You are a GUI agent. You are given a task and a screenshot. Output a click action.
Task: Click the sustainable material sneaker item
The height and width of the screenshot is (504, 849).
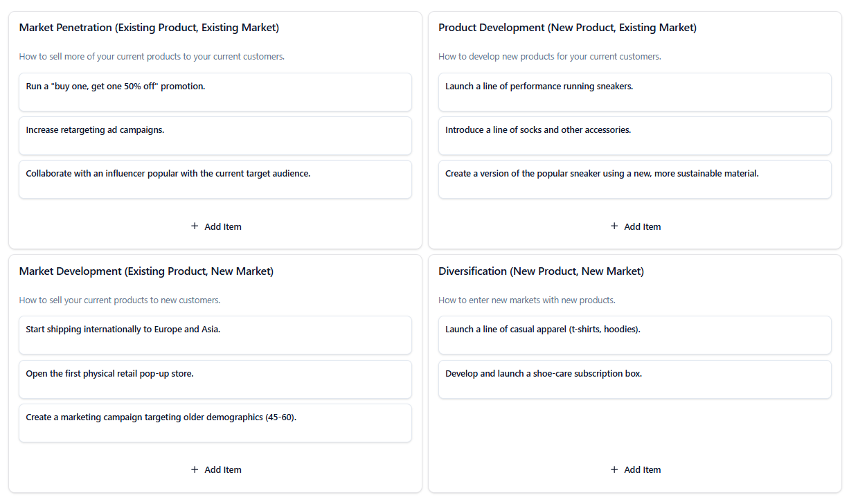pyautogui.click(x=634, y=179)
